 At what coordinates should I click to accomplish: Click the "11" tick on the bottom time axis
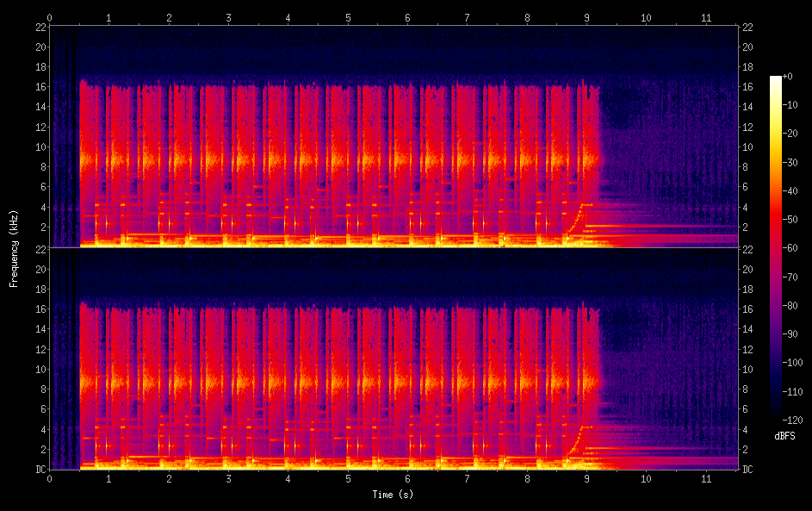click(x=706, y=478)
